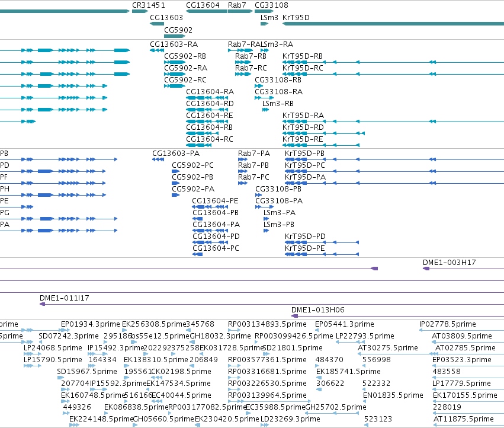The image size is (504, 428).
Task: Click the CG5902-PC protein label
Action: [x=192, y=165]
